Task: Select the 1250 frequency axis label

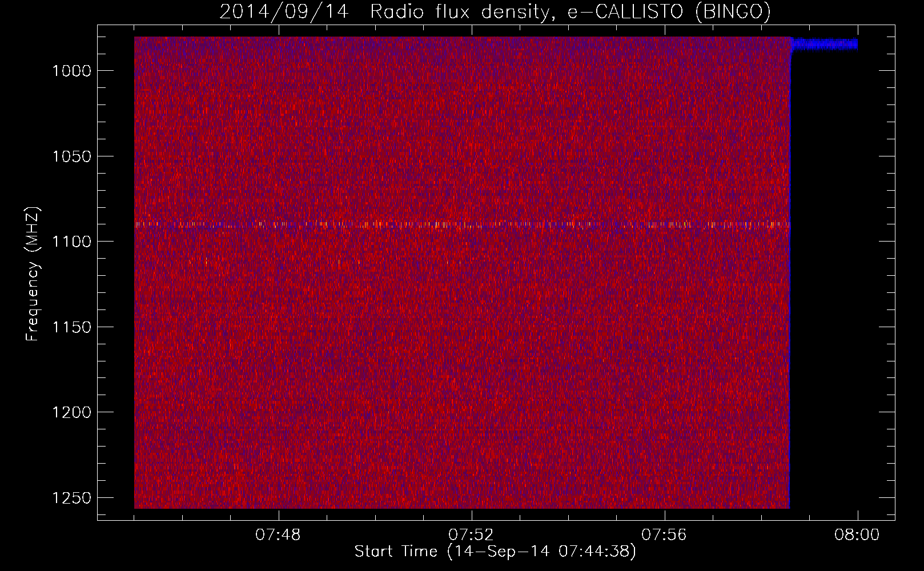Action: point(71,498)
